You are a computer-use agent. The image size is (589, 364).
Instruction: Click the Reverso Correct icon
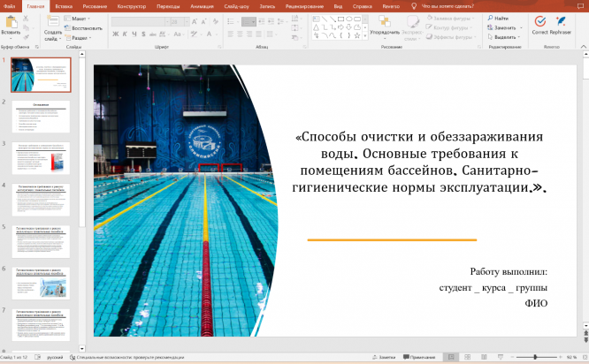pyautogui.click(x=539, y=21)
